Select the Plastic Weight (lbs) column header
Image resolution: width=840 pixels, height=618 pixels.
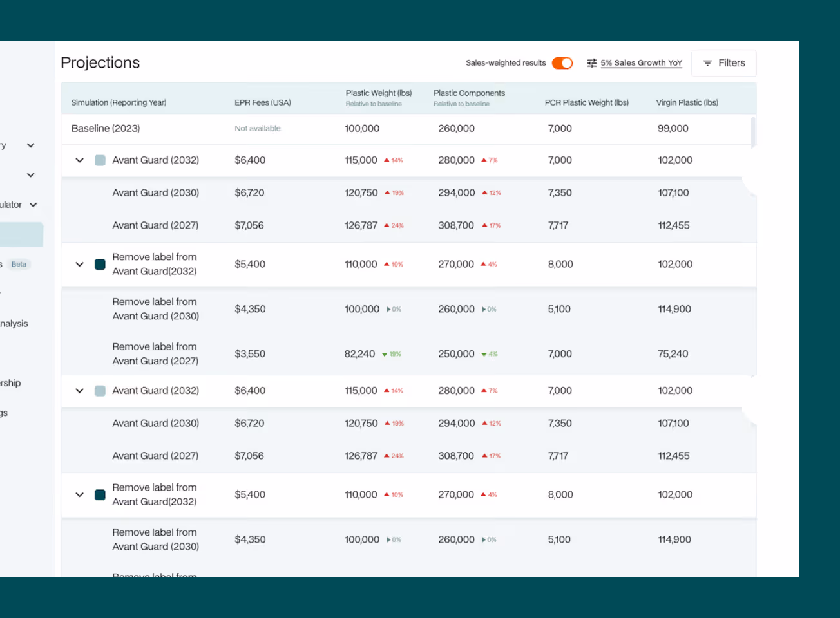[x=379, y=93]
